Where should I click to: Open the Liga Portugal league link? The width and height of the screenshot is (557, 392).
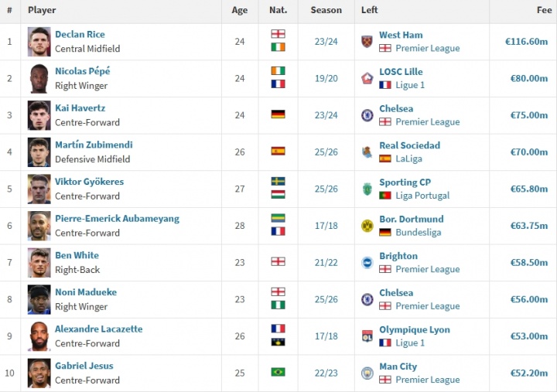point(422,196)
